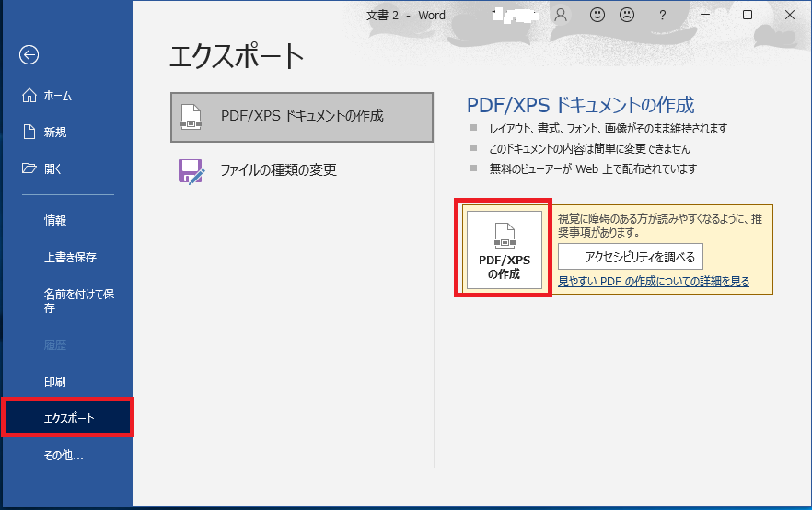Minimize the Word window
Image resolution: width=812 pixels, height=510 pixels.
(x=705, y=15)
